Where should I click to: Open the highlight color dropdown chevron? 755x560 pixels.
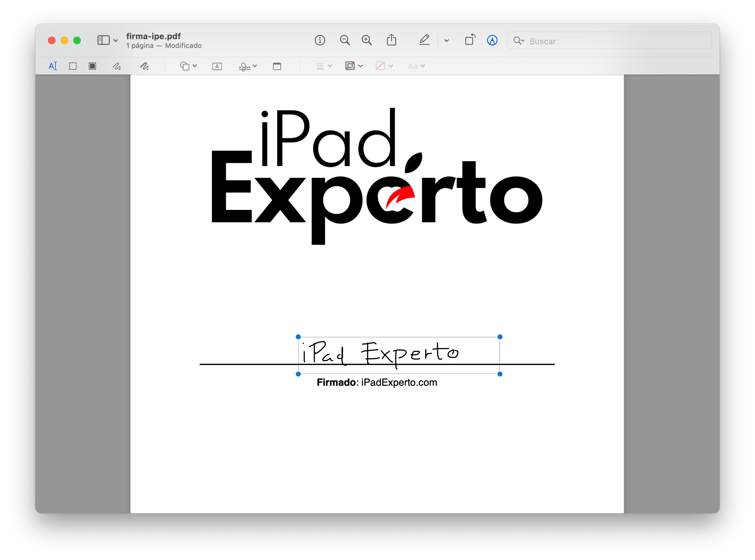pyautogui.click(x=446, y=41)
